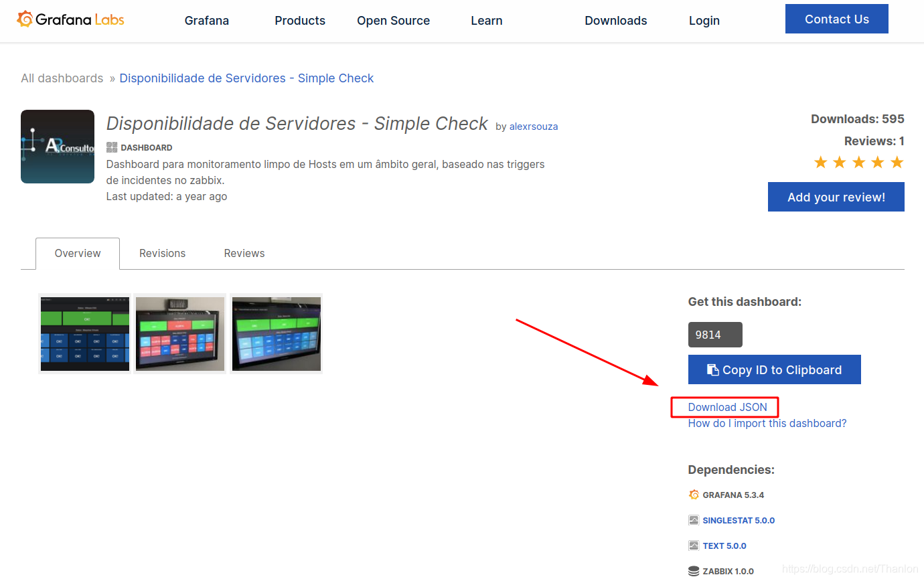Open author alexrsouza profile link

click(x=534, y=127)
